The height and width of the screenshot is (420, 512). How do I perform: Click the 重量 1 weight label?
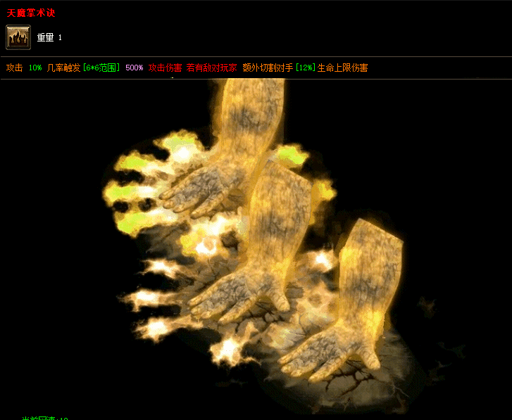[x=49, y=37]
